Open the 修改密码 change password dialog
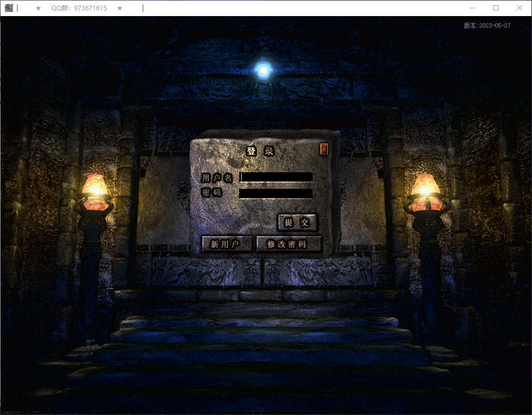The height and width of the screenshot is (415, 532). point(289,244)
